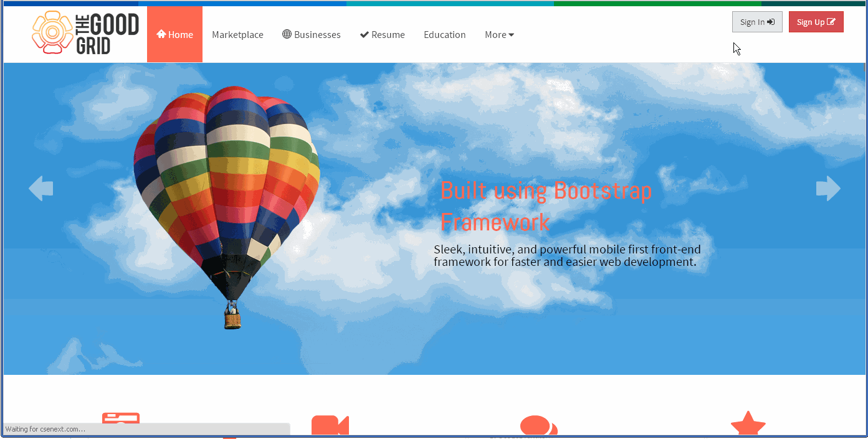Screen dimensions: 868x439
Task: Open the Home tab
Action: (x=174, y=34)
